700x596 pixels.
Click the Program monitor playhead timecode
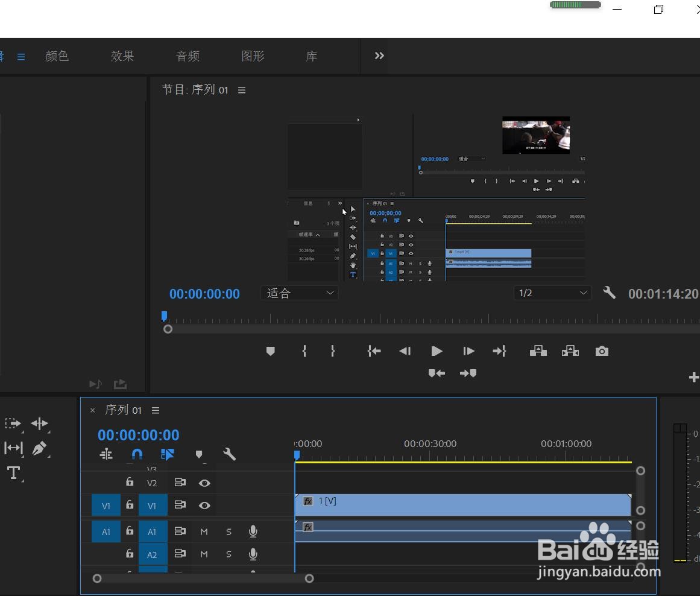[x=204, y=294]
